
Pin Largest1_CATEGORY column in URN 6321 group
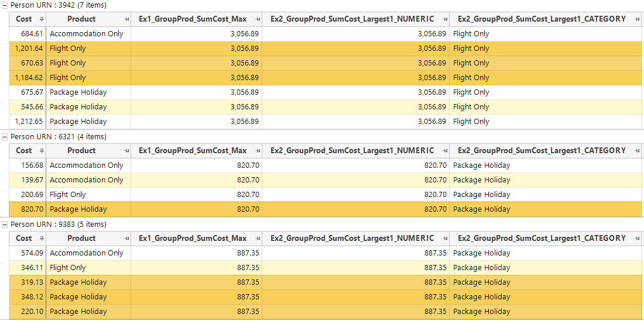pos(637,151)
